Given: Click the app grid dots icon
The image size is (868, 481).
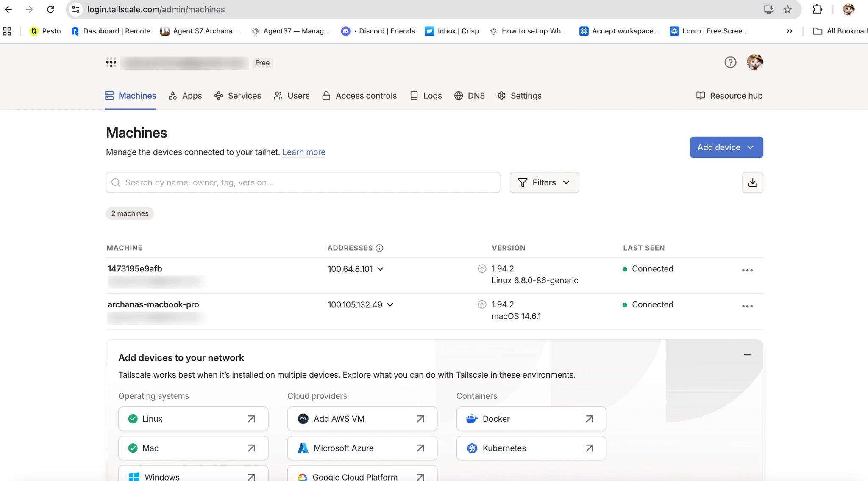Looking at the screenshot, I should (111, 63).
